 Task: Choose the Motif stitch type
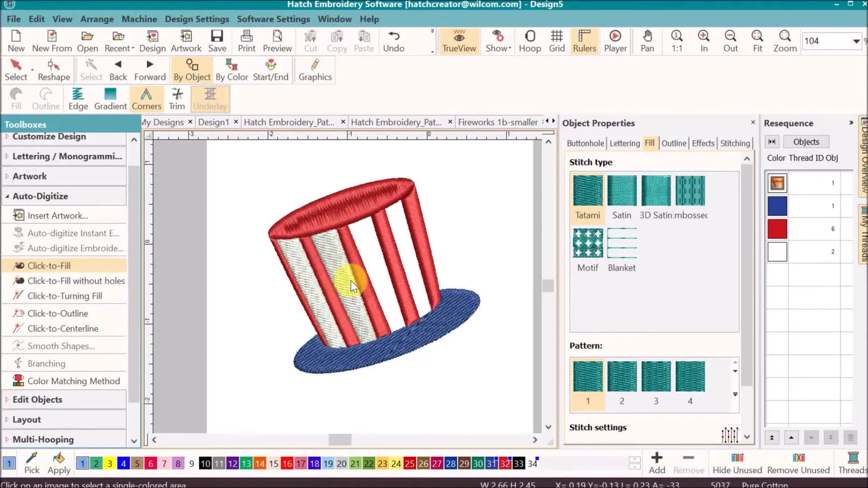[588, 250]
